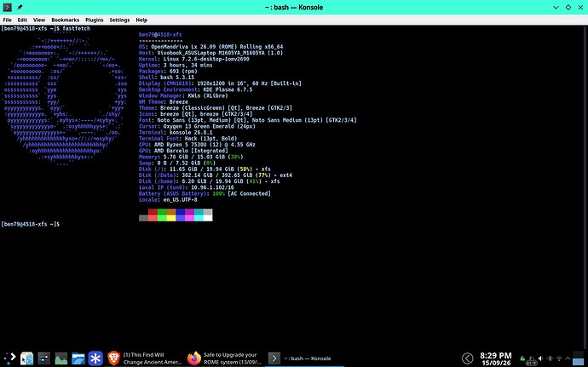Switch to the Firefox ROME upgrade window
Viewport: 588px width, 367px height.
point(223,358)
